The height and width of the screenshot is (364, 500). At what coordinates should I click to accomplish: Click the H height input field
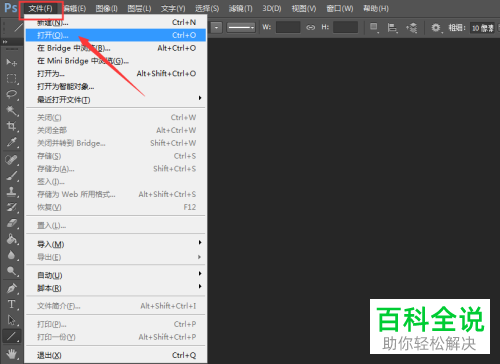[x=345, y=27]
